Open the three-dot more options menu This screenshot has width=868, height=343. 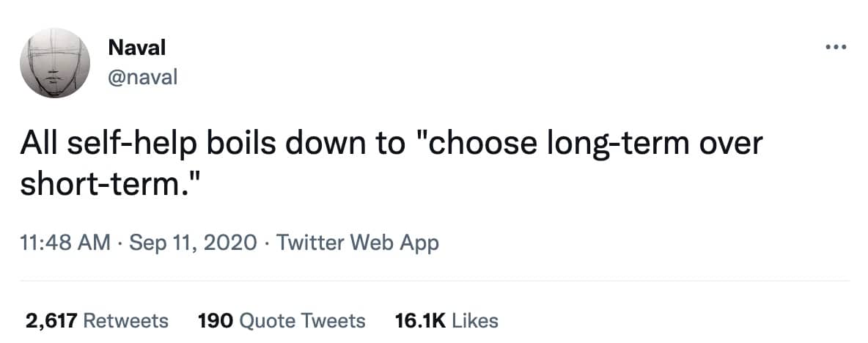(836, 48)
